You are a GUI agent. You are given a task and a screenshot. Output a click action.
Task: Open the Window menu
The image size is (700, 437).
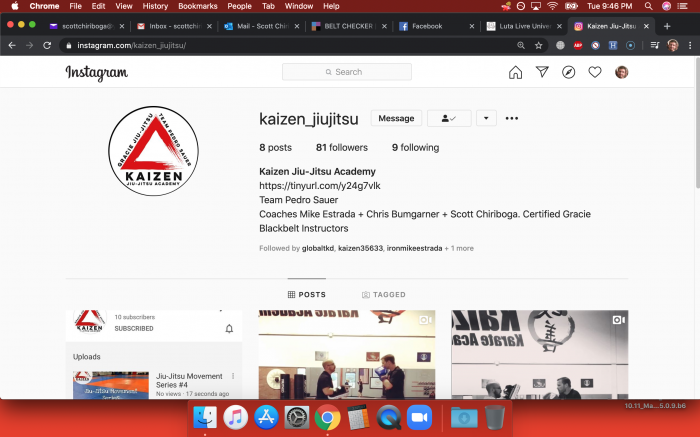coord(299,6)
